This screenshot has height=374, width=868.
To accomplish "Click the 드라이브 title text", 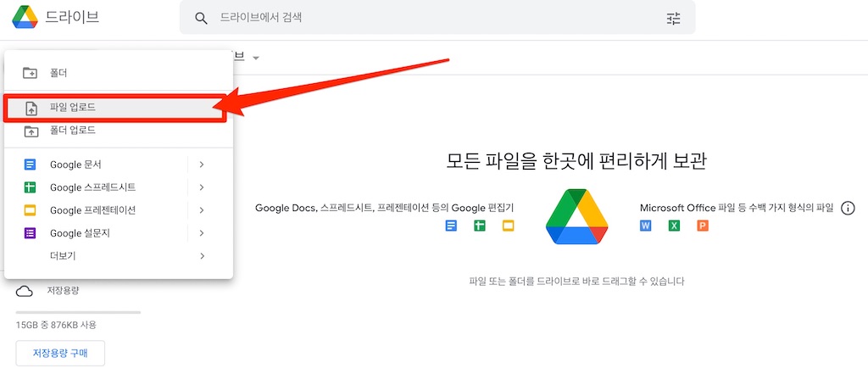I will [x=72, y=17].
